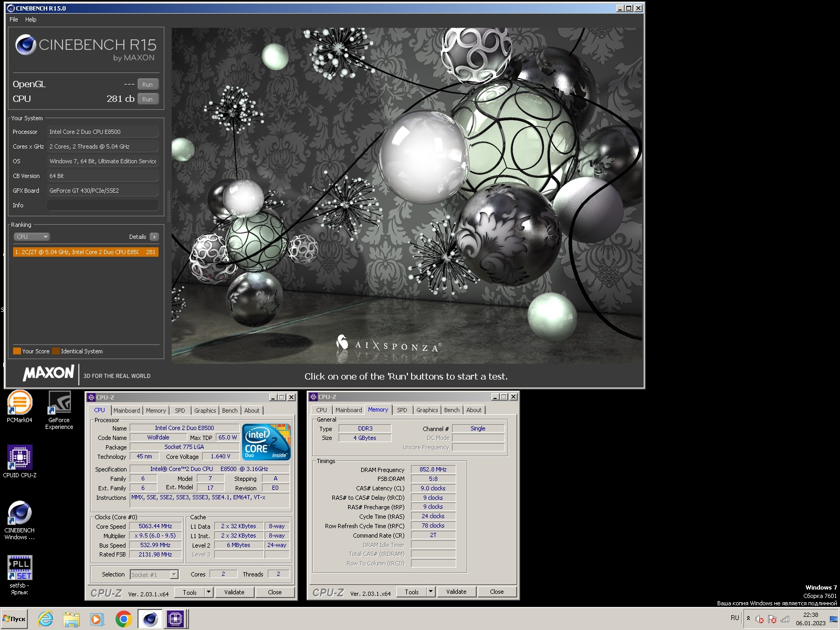Viewport: 840px width, 630px height.
Task: Switch to CPU tab in right CPU-Z
Action: pyautogui.click(x=321, y=410)
